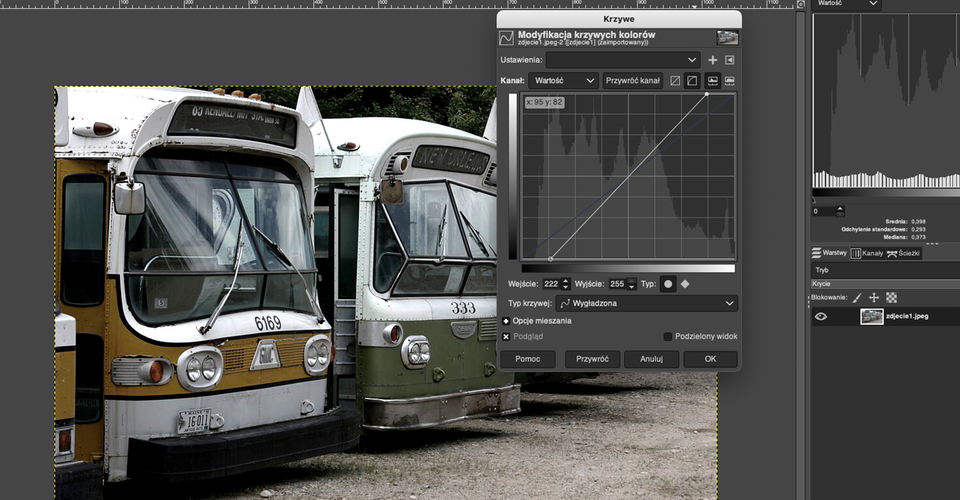
Task: Select the zdjecie1.jpeg layer name
Action: (907, 316)
